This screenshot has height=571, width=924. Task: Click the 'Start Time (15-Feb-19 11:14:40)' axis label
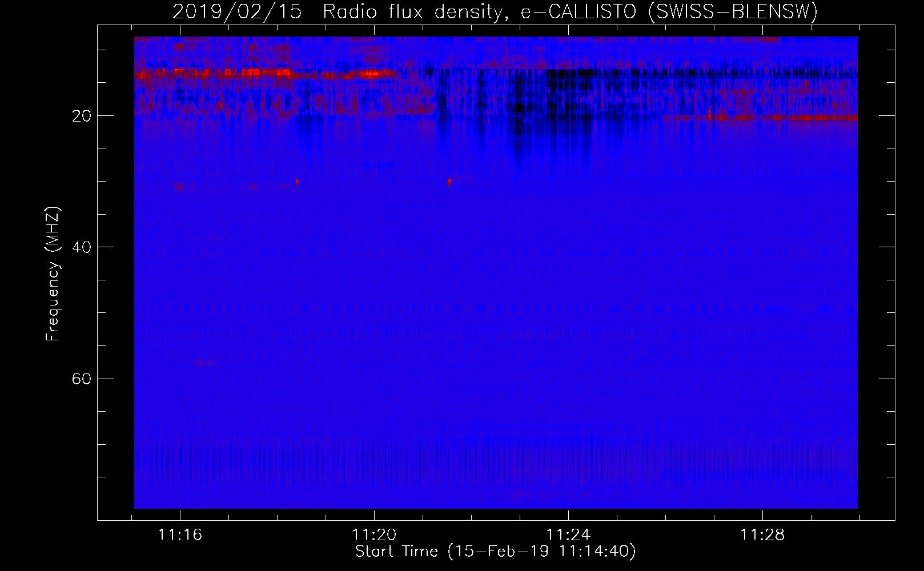coord(495,552)
